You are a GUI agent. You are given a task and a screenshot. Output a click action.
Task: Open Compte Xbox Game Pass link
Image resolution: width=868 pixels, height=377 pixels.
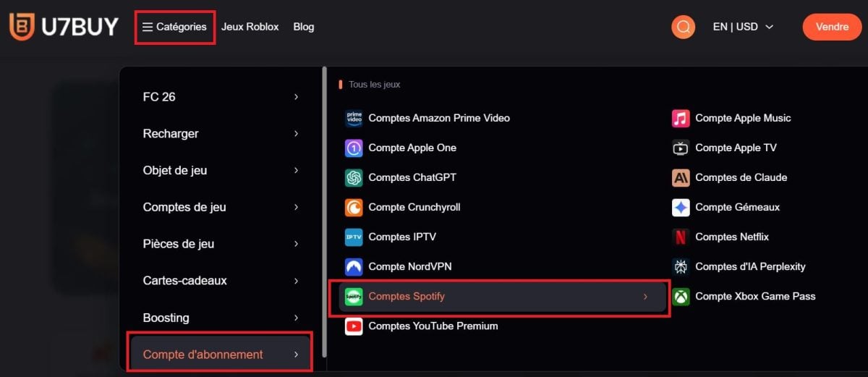[x=755, y=296]
